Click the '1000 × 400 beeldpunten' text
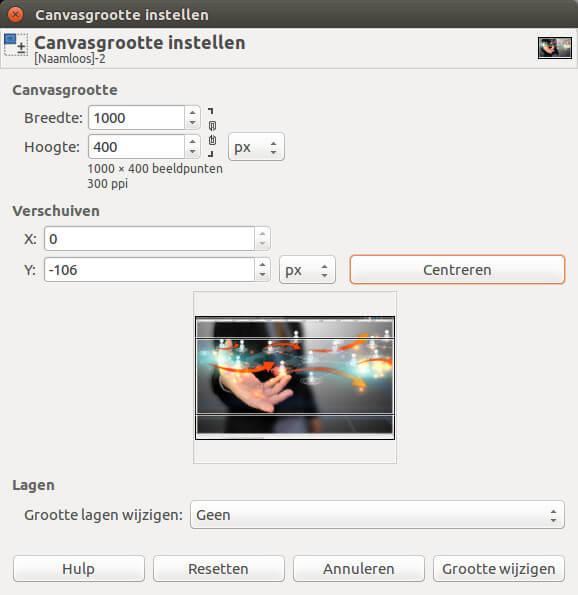The height and width of the screenshot is (595, 578). [x=155, y=168]
